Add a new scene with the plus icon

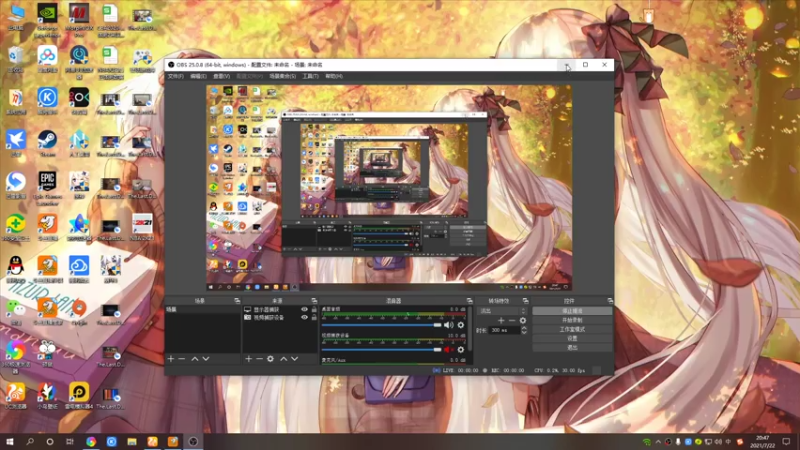tap(171, 359)
